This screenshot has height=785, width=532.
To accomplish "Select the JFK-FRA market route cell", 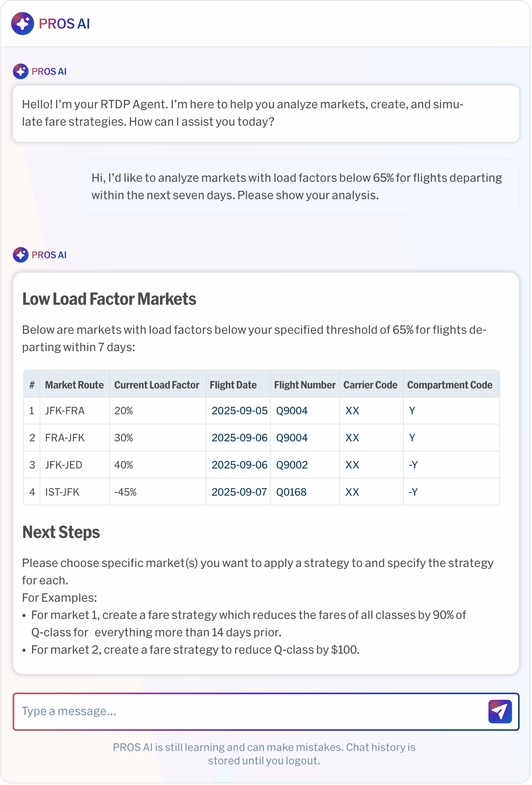I will point(65,411).
